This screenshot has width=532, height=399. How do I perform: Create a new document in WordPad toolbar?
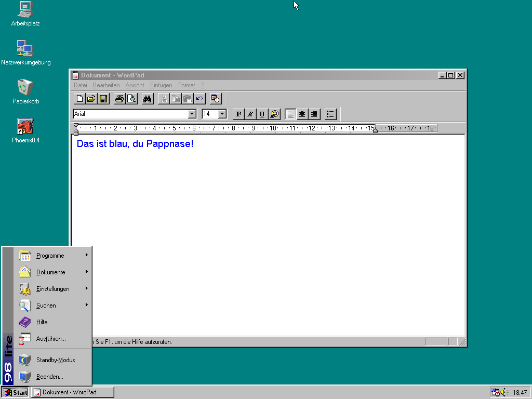(x=79, y=99)
